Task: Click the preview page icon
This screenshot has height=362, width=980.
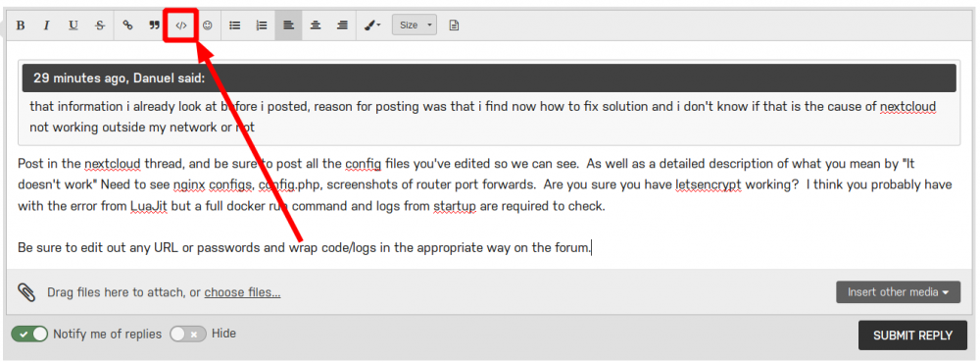Action: click(x=455, y=26)
